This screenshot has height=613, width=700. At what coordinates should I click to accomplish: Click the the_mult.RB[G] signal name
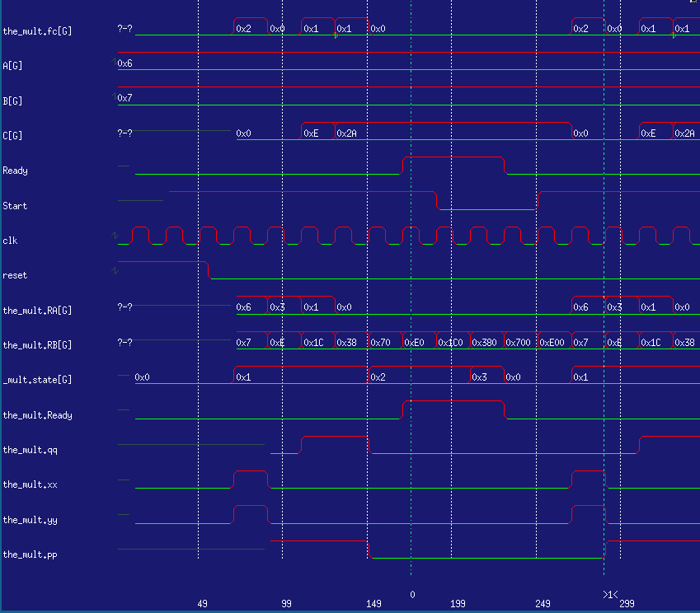point(37,345)
